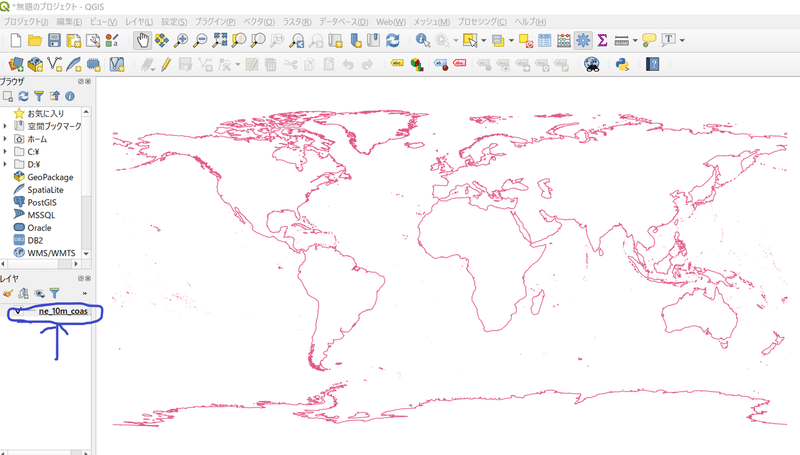Toggle Editing with the yellow pencil icon
Screen dimensions: 800x455
166,64
